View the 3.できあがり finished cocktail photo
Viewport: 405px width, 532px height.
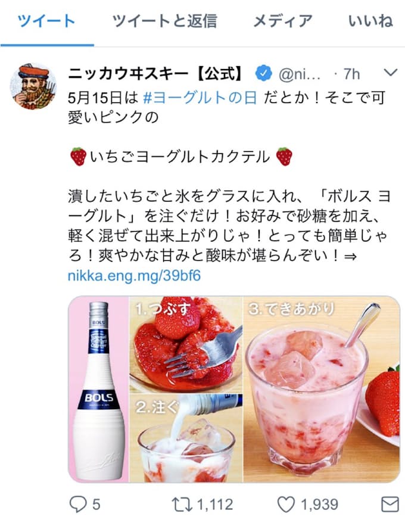click(322, 389)
